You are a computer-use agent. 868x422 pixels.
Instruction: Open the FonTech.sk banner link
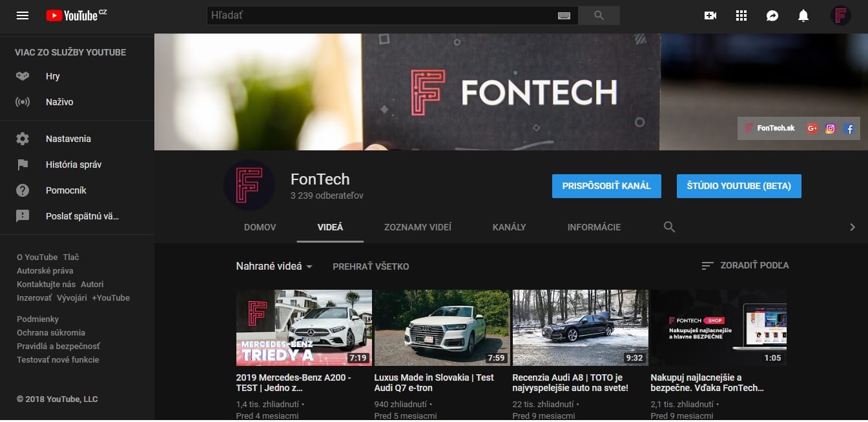click(x=770, y=128)
